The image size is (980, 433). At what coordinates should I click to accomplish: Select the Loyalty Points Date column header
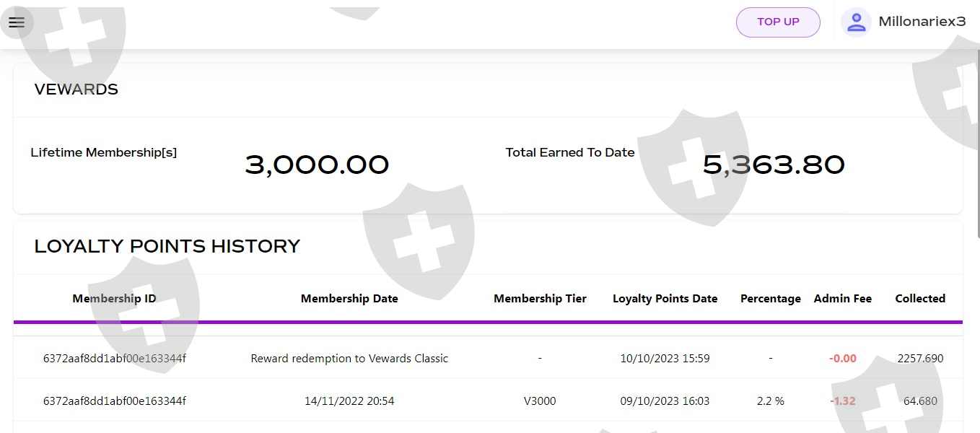pos(665,299)
